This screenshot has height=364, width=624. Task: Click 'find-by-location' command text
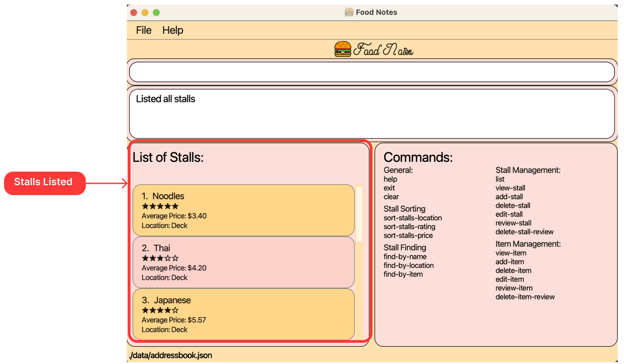(x=409, y=266)
